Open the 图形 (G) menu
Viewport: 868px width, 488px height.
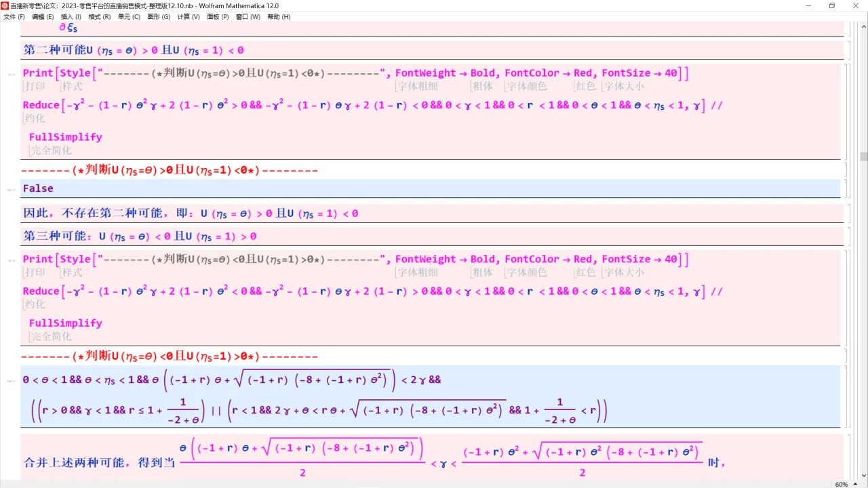tap(159, 17)
